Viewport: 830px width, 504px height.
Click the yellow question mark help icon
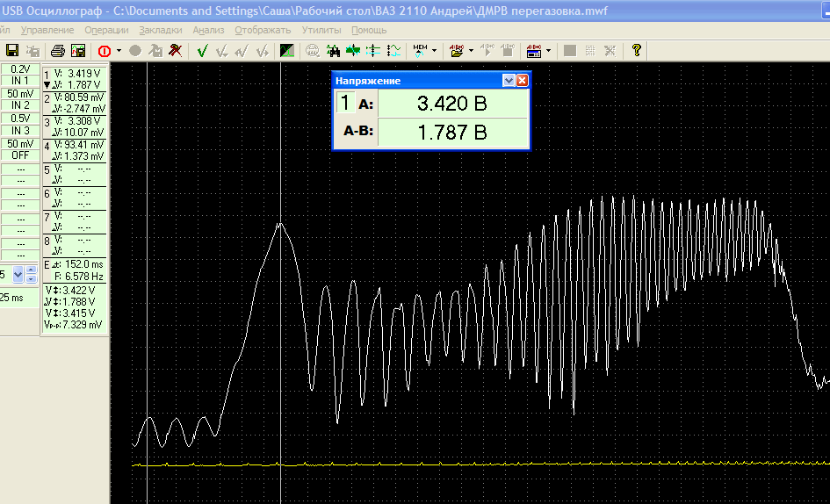tap(636, 51)
